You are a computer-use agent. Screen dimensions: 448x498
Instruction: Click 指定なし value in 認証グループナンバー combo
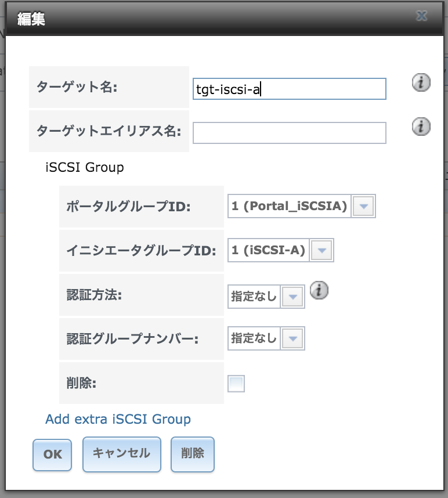[x=254, y=338]
